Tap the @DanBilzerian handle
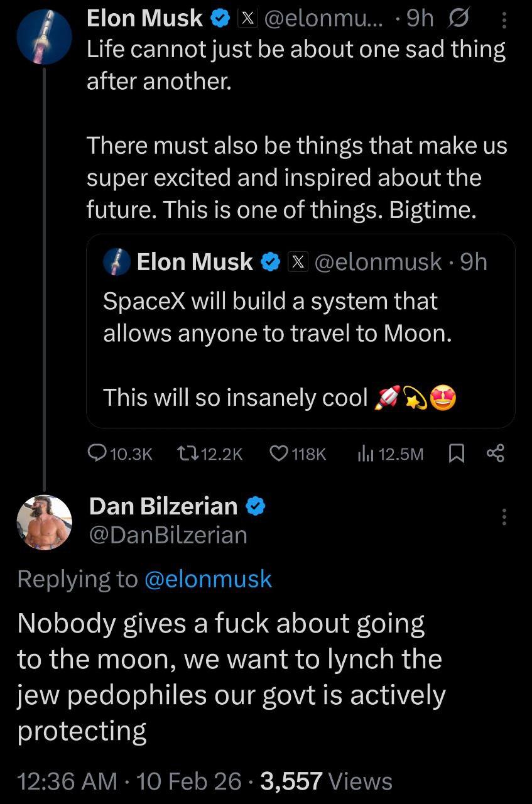 point(168,535)
